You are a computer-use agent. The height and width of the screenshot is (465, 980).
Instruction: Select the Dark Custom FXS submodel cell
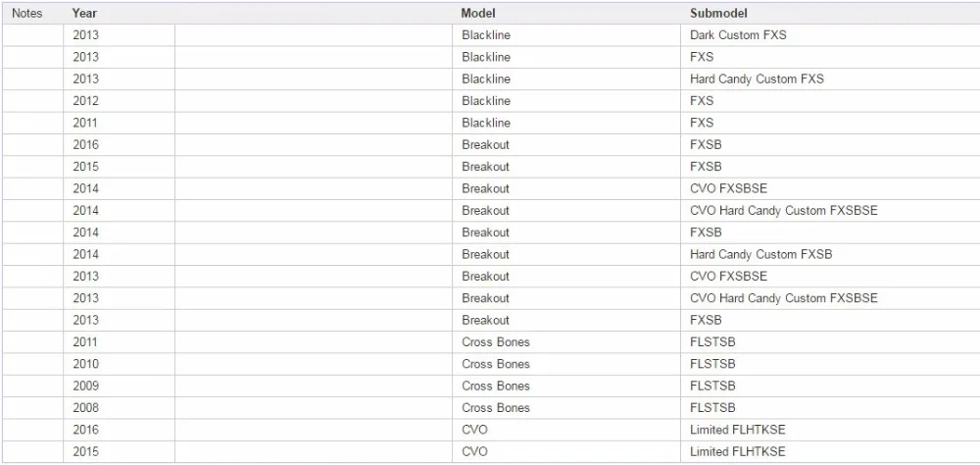[830, 35]
